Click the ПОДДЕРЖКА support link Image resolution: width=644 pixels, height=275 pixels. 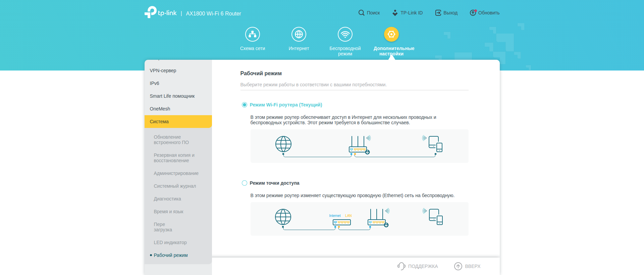(418, 266)
